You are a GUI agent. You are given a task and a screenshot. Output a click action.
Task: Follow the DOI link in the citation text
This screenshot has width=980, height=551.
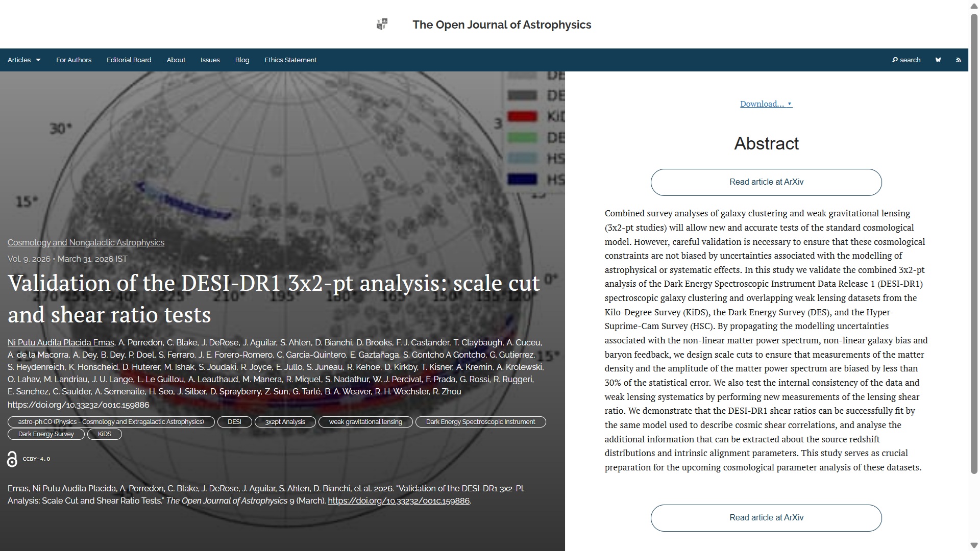[398, 501]
